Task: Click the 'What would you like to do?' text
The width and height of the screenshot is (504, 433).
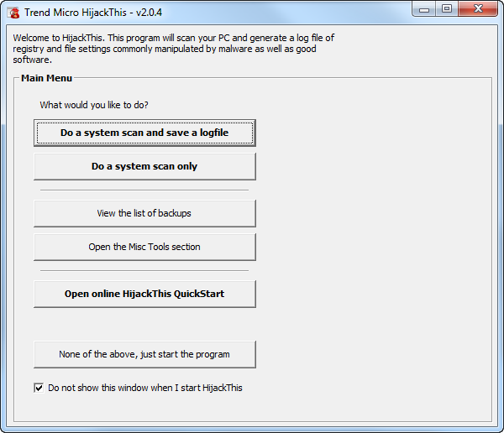Action: [x=94, y=105]
